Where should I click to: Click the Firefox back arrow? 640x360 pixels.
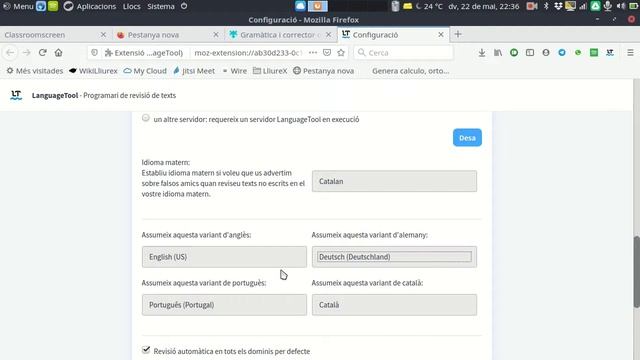point(10,53)
